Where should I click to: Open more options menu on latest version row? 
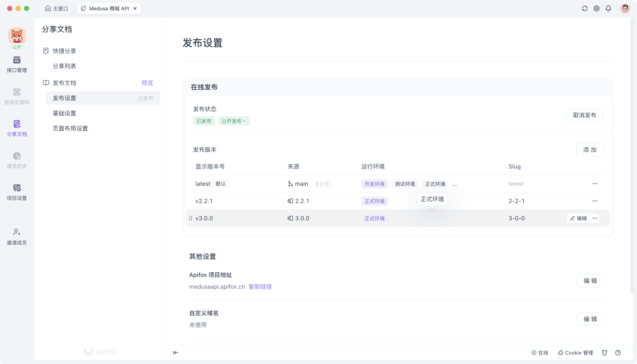tap(595, 183)
